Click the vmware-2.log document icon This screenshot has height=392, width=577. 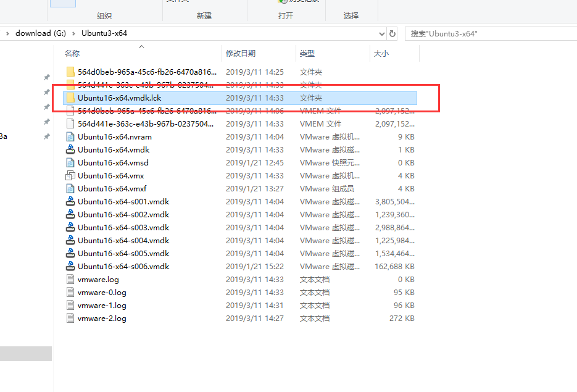[70, 319]
